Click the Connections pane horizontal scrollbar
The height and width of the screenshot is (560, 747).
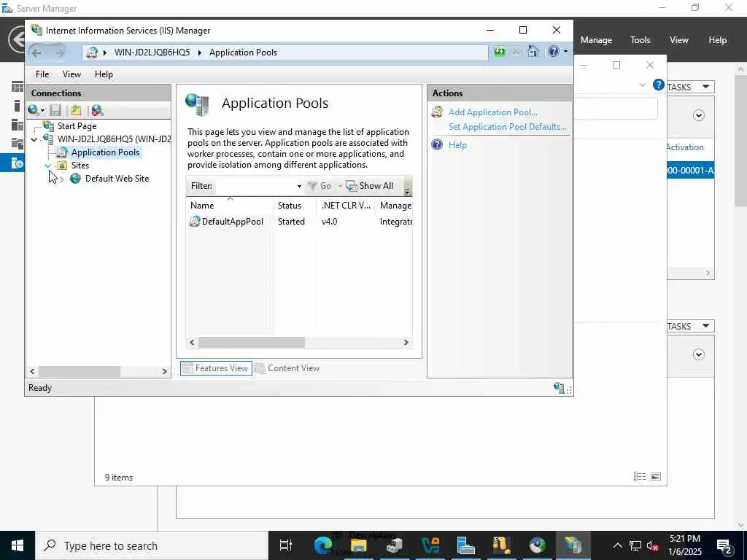(x=79, y=371)
